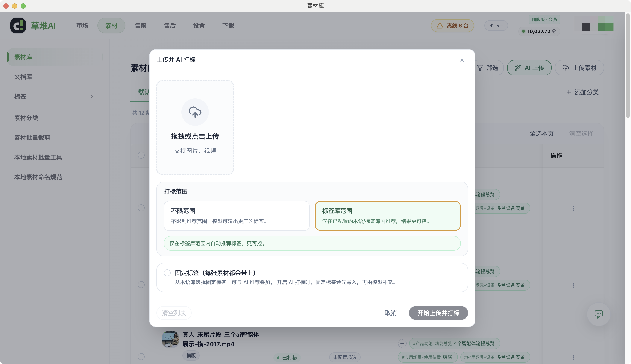Start upload with 开始上传并打标 button
The image size is (631, 364).
click(x=438, y=313)
